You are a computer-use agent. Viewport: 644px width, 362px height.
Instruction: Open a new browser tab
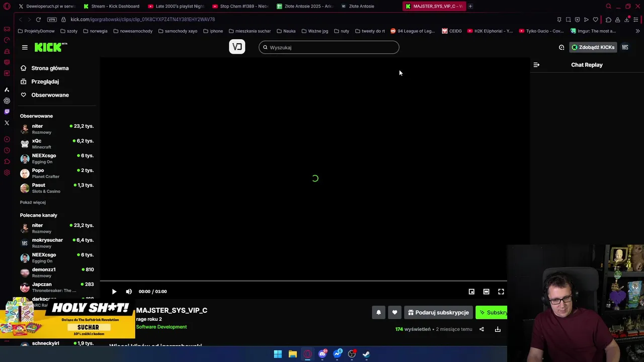click(470, 6)
